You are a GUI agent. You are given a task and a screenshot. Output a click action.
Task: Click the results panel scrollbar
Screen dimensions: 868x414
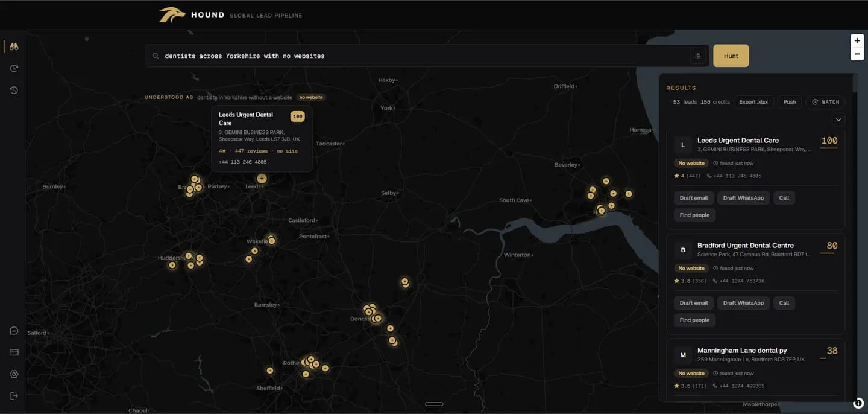click(x=855, y=83)
